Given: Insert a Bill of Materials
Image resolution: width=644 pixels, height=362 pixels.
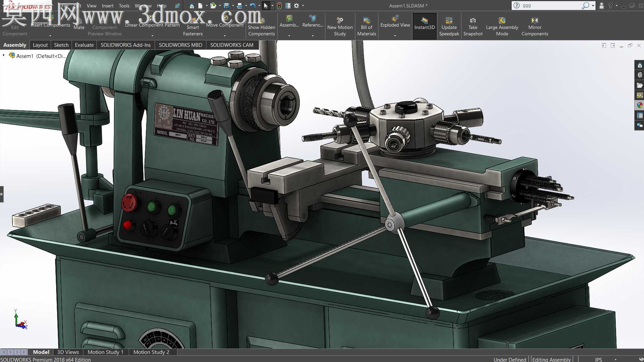Looking at the screenshot, I should coord(367,26).
